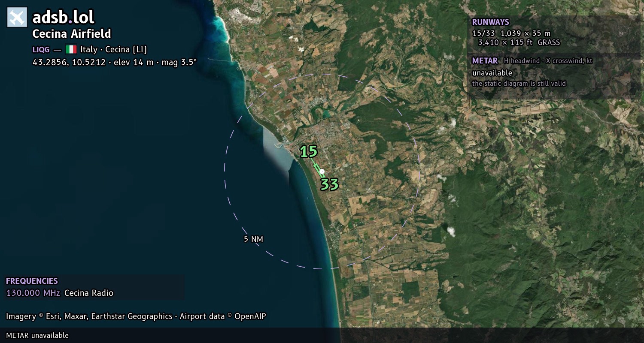Click the Italy flag icon

71,49
